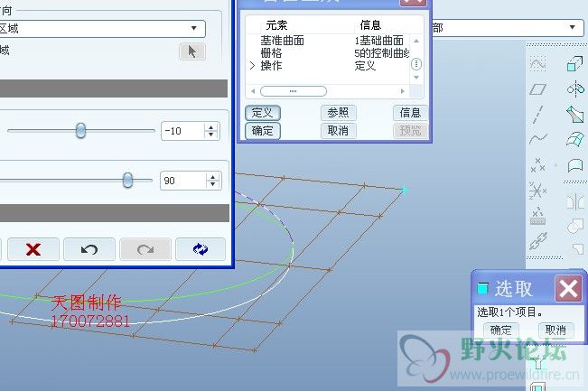Select the Coordinate System tool
Screen dimensions: 588x391
pyautogui.click(x=537, y=191)
